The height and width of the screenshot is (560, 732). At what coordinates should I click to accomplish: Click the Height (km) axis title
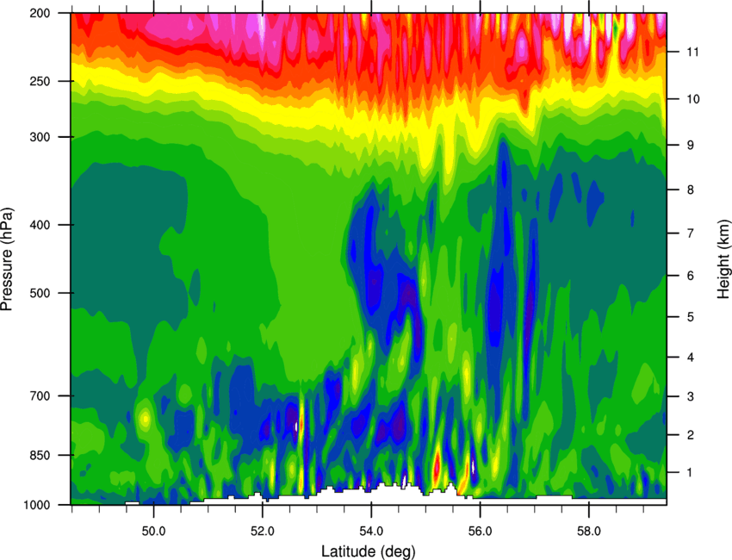point(723,259)
